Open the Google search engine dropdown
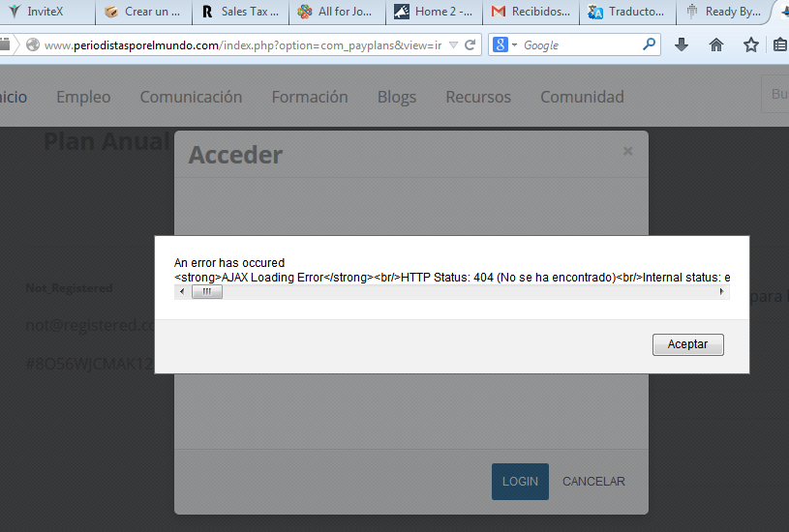 (505, 45)
